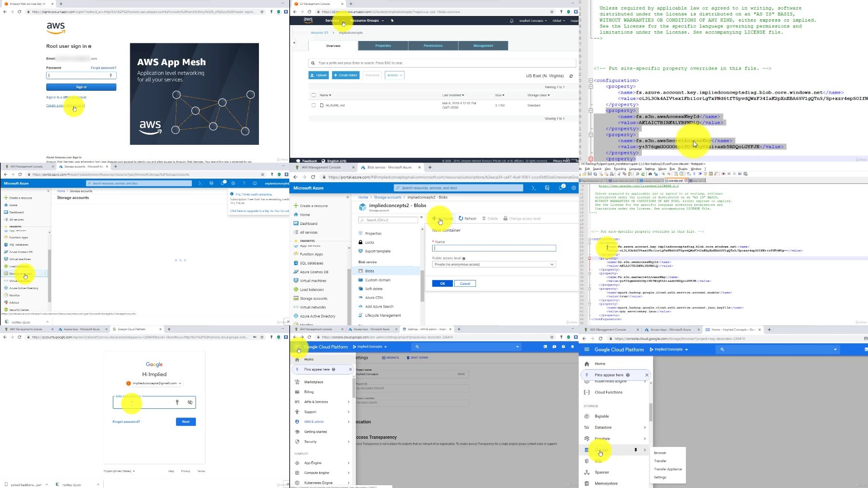Select Browser in the Storage submenu

pos(660,453)
